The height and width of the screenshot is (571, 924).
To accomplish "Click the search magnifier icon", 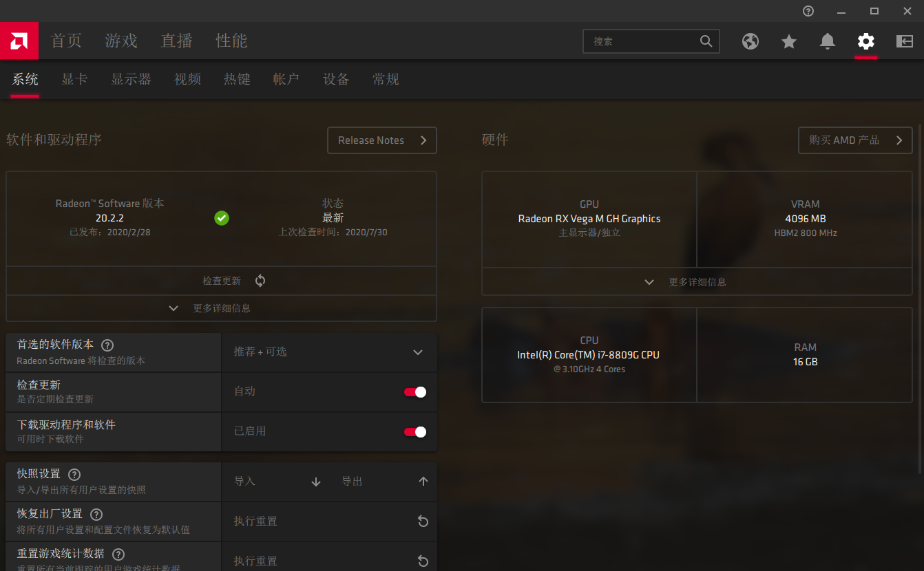I will (x=706, y=41).
